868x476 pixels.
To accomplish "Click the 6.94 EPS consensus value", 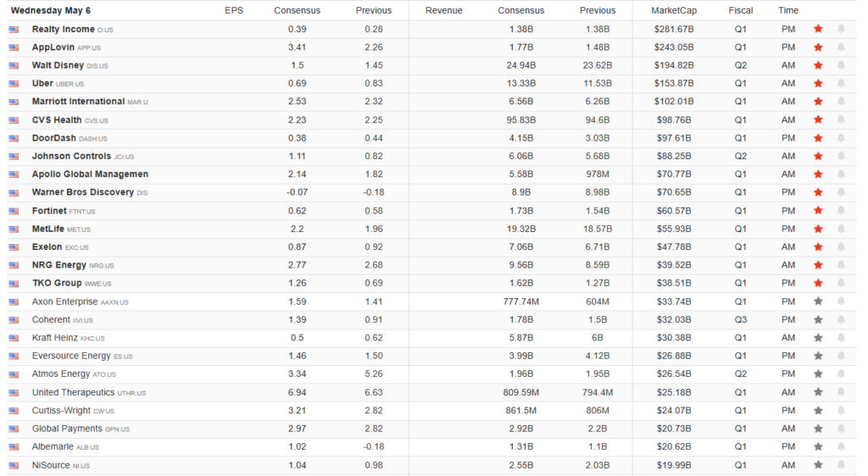I will click(x=298, y=392).
